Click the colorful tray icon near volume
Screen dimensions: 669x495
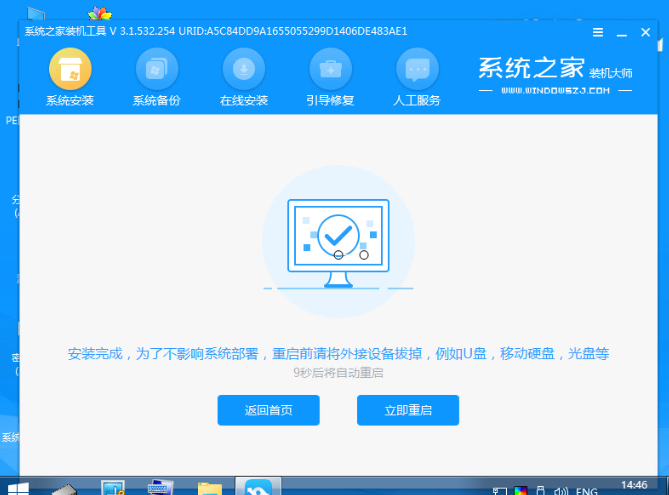tap(519, 490)
